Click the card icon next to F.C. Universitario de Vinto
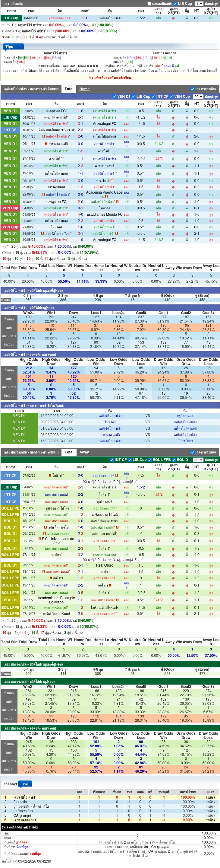220x868 pixels. pyautogui.click(x=40, y=539)
